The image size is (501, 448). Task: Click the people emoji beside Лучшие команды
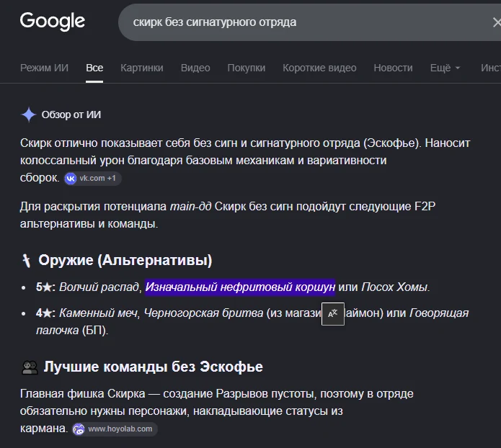[x=30, y=367]
